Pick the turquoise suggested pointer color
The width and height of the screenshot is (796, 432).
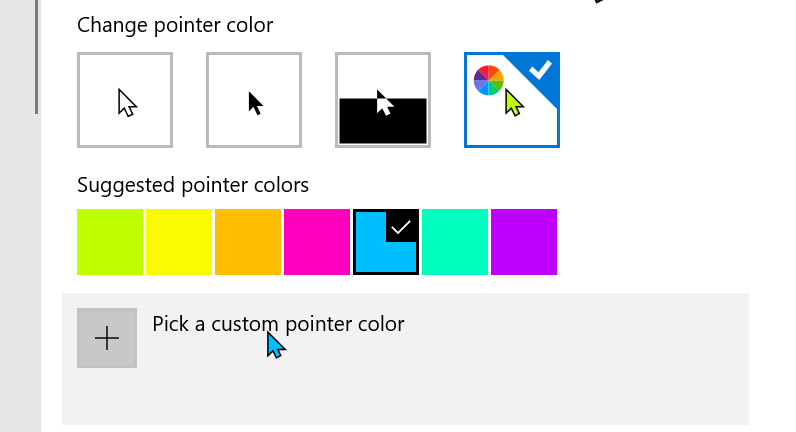coord(455,242)
